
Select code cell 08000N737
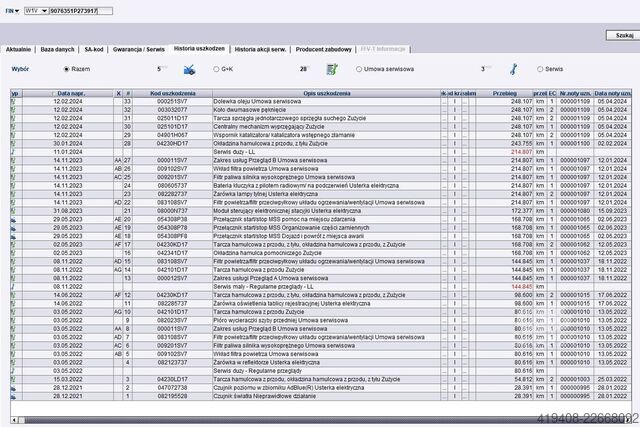tap(172, 211)
